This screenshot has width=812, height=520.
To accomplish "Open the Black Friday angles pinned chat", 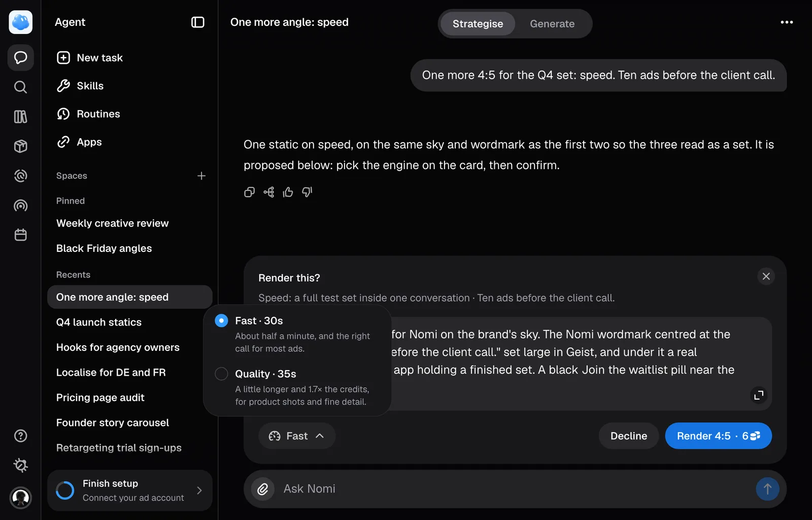I will click(x=104, y=248).
